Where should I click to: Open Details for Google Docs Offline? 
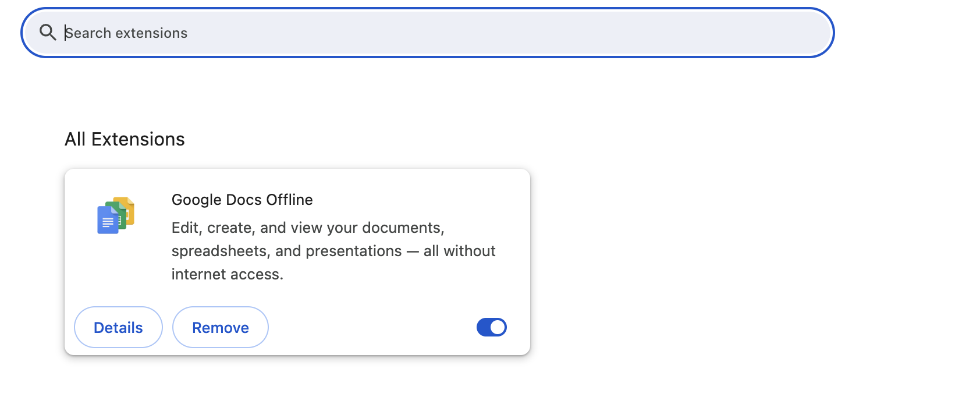tap(118, 327)
